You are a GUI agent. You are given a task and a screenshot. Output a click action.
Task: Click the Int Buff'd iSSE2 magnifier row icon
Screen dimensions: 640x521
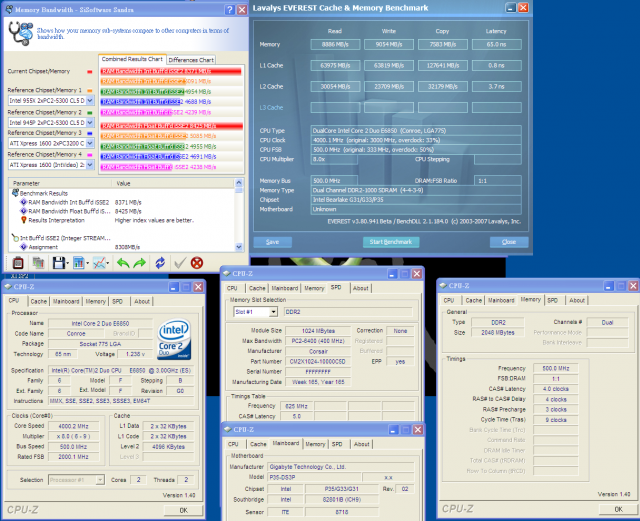(15, 238)
